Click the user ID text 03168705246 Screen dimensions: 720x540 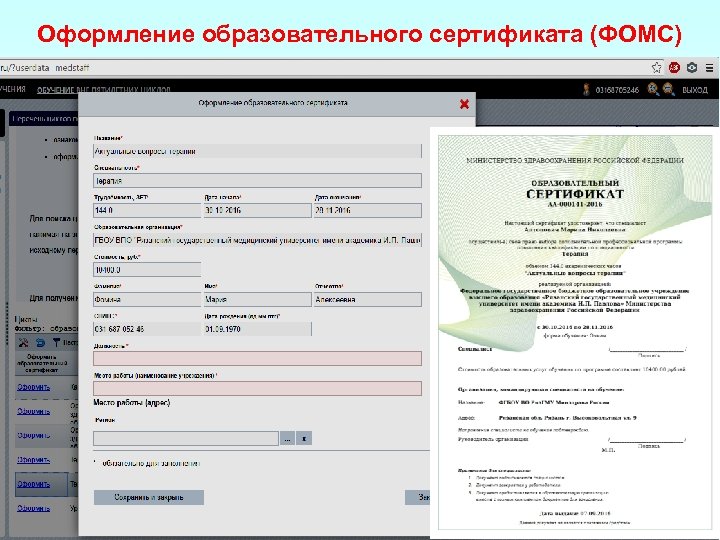(617, 90)
